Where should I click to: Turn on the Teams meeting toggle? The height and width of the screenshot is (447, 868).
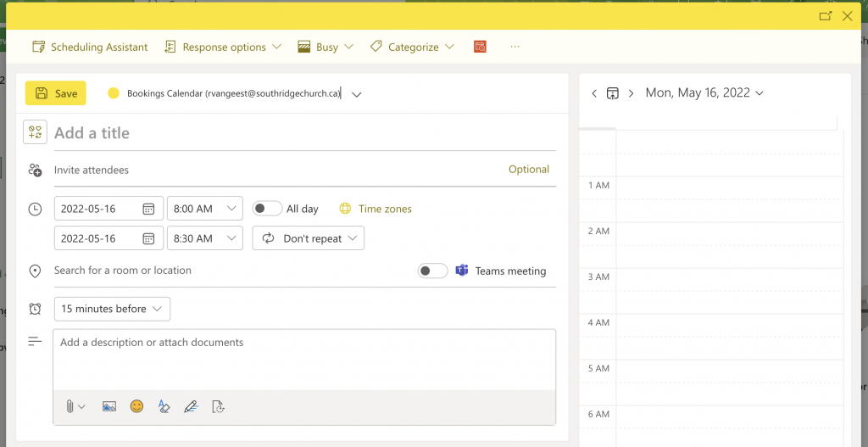coord(432,271)
